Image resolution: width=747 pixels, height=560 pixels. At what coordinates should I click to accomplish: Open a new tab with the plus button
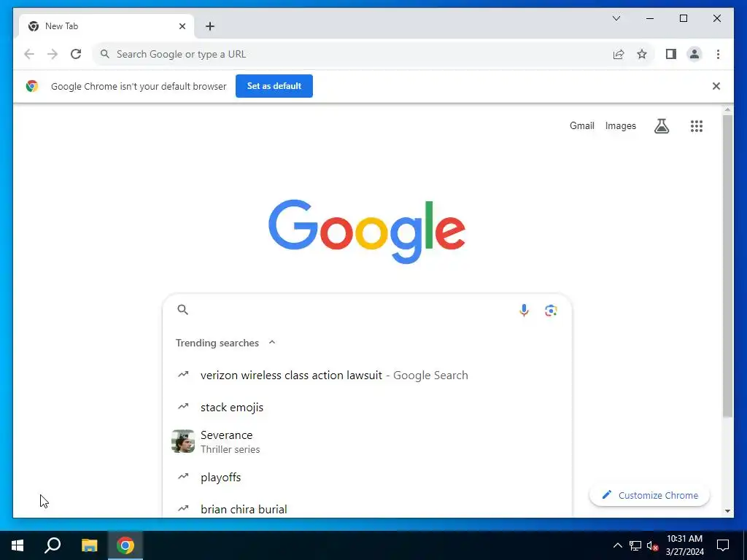(x=210, y=26)
